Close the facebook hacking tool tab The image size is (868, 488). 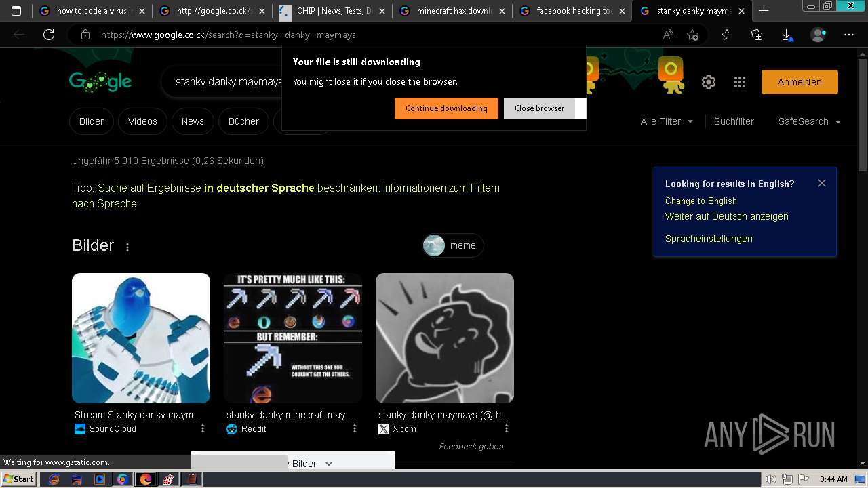tap(623, 12)
